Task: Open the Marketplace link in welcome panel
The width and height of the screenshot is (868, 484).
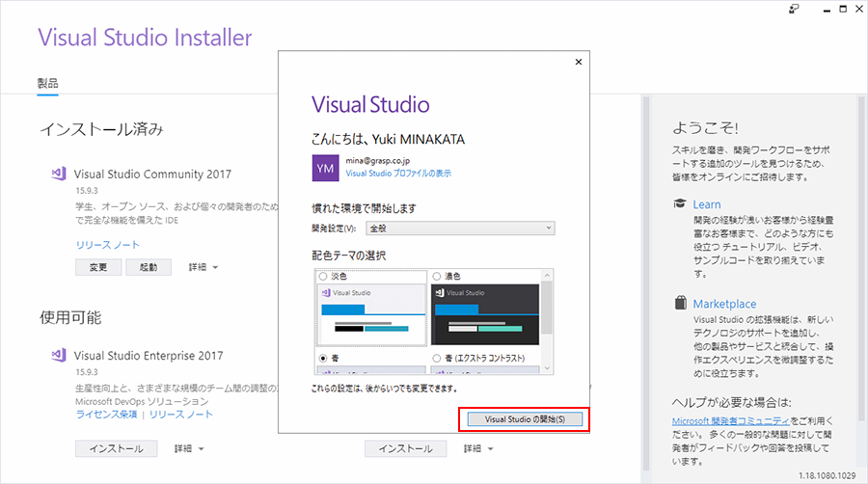Action: pyautogui.click(x=724, y=304)
